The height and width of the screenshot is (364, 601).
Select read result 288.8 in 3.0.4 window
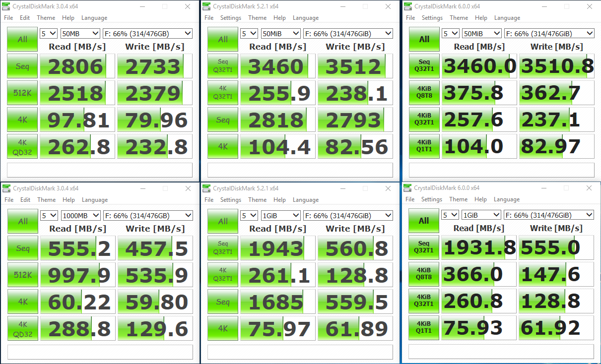point(78,328)
